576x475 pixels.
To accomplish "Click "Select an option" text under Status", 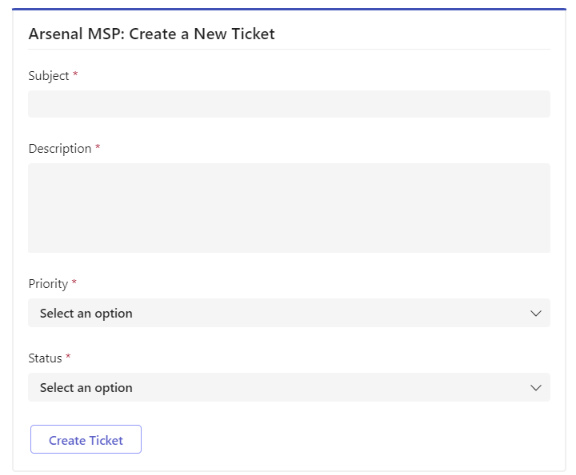I will click(x=86, y=388).
